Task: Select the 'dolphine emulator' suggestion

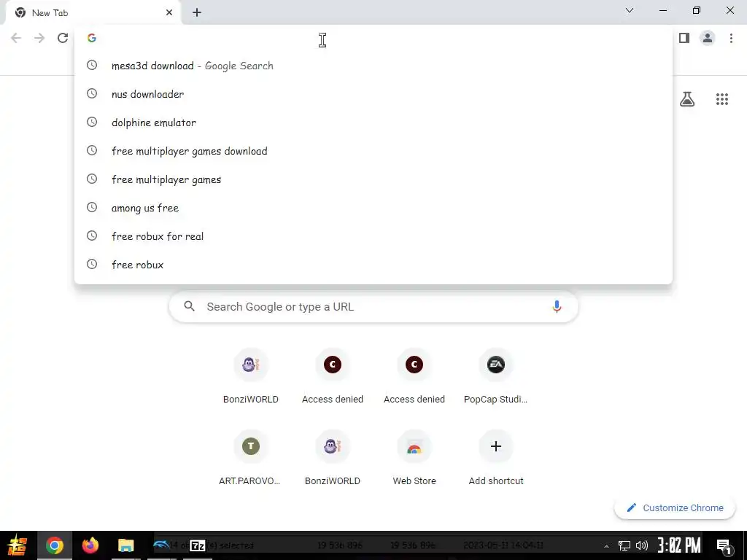Action: 373,122
